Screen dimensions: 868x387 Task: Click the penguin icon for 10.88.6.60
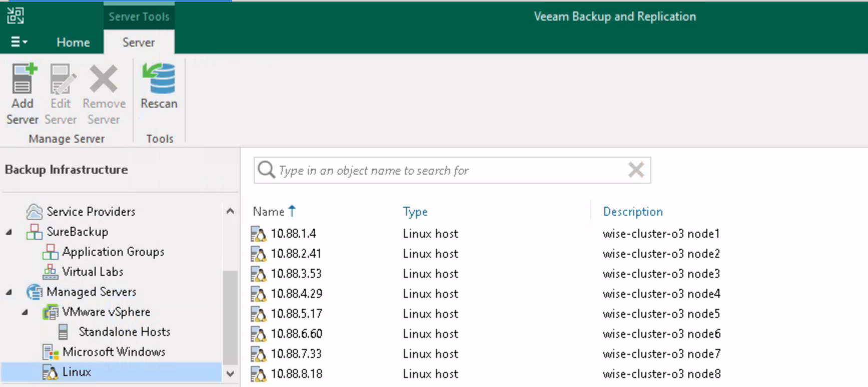(258, 334)
